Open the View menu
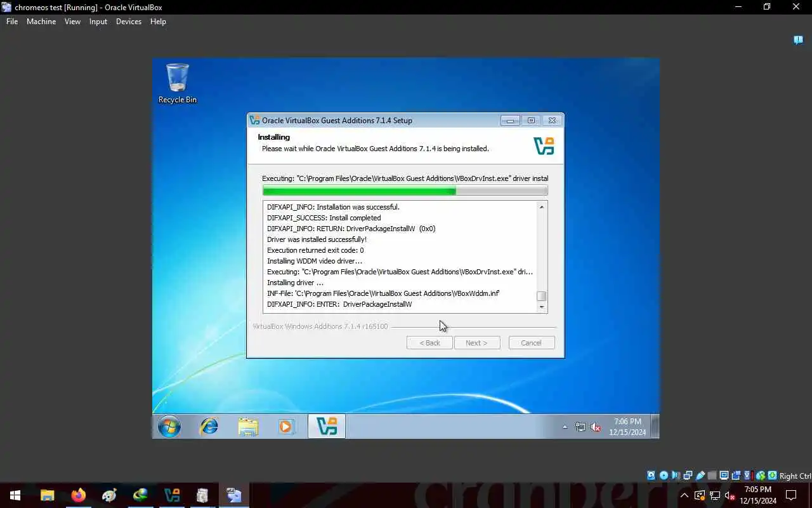 72,22
